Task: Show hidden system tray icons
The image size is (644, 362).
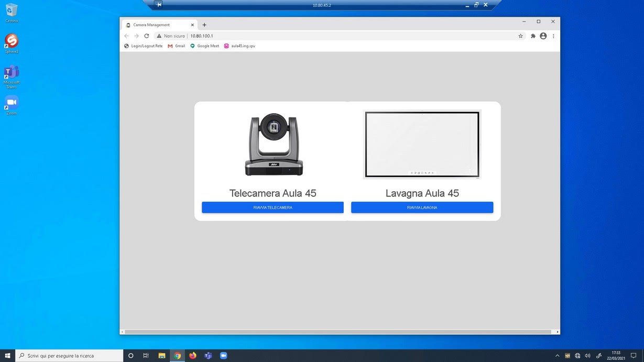Action: (557, 356)
